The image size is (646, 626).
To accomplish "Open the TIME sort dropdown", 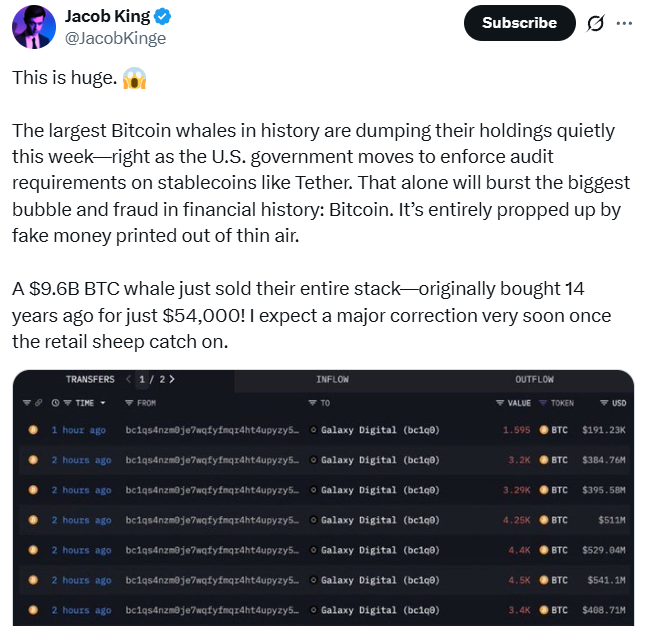I will [80, 402].
